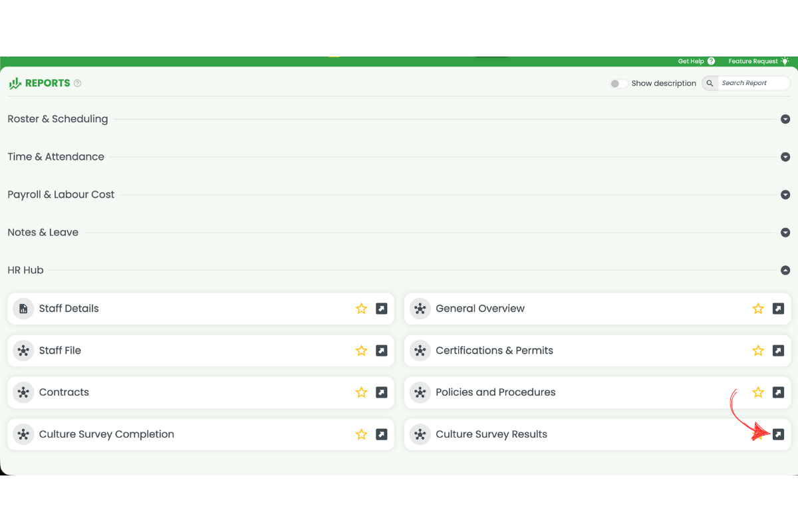
Task: Open the General Overview report
Action: 480,309
